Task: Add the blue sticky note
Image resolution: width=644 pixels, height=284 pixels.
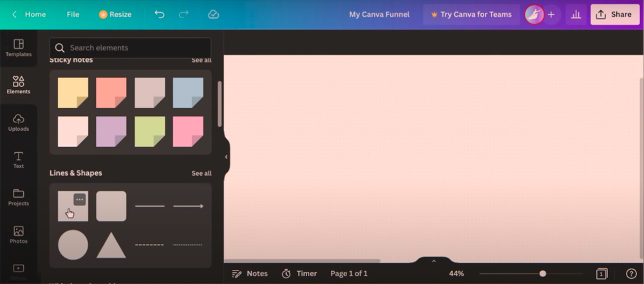Action: (x=188, y=93)
